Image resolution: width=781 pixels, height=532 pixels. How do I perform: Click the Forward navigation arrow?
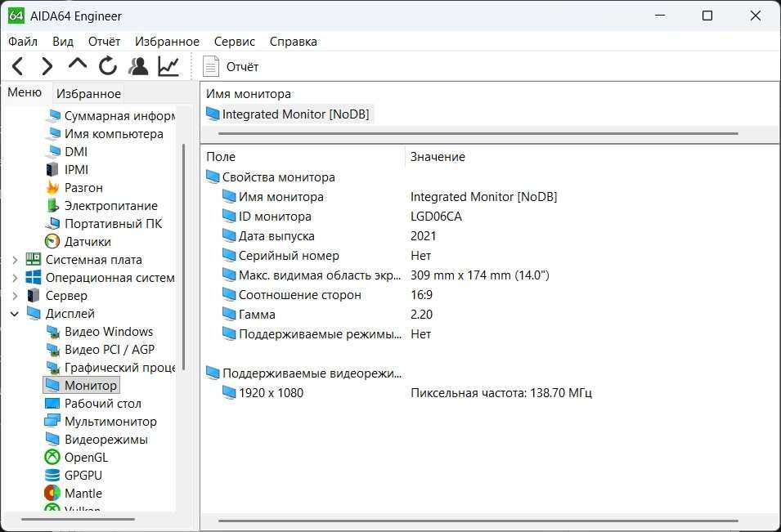[47, 66]
